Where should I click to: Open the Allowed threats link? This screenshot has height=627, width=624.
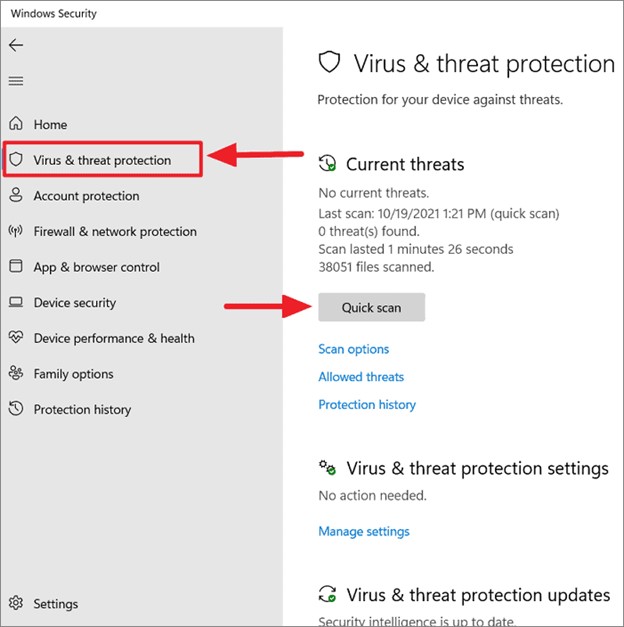coord(361,377)
